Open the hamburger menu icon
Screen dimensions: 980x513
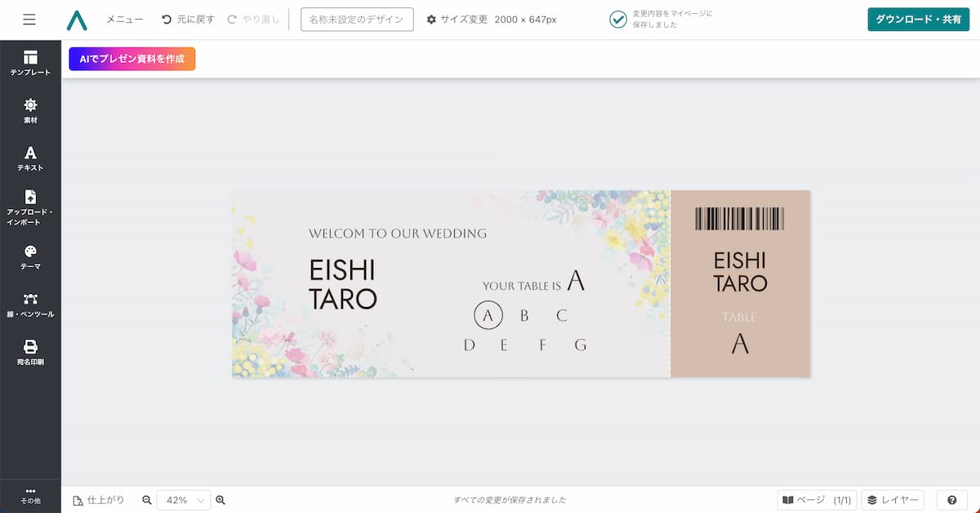[29, 20]
